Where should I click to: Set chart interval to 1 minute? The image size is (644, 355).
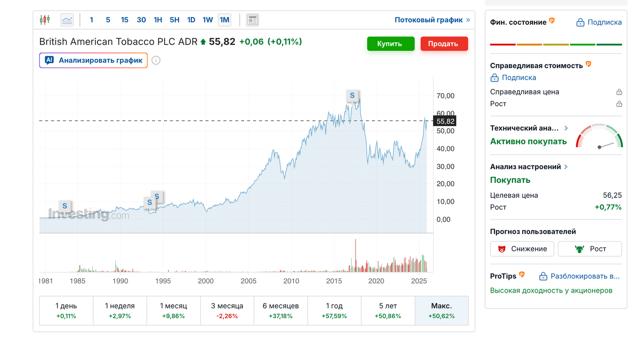pyautogui.click(x=91, y=20)
